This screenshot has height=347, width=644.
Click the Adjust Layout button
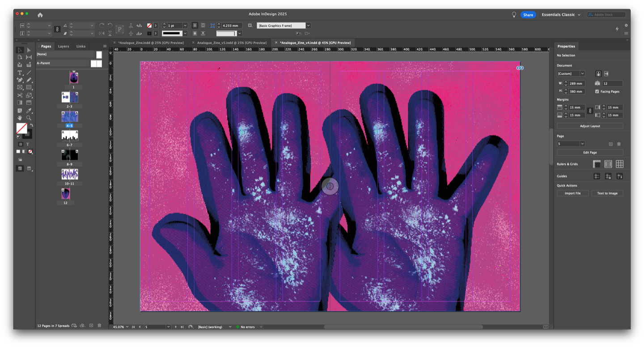coord(590,126)
